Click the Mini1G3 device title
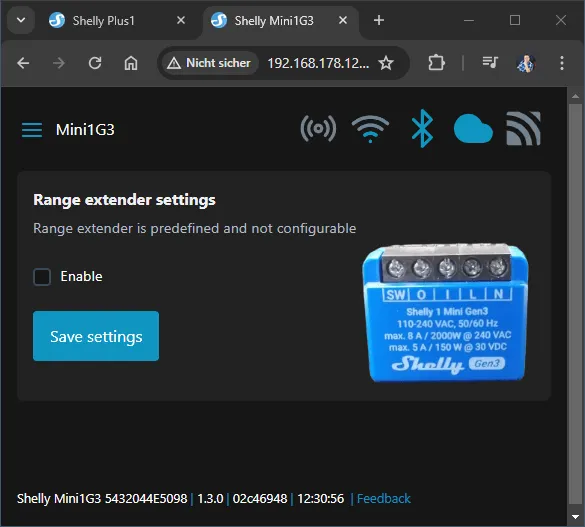 (85, 130)
